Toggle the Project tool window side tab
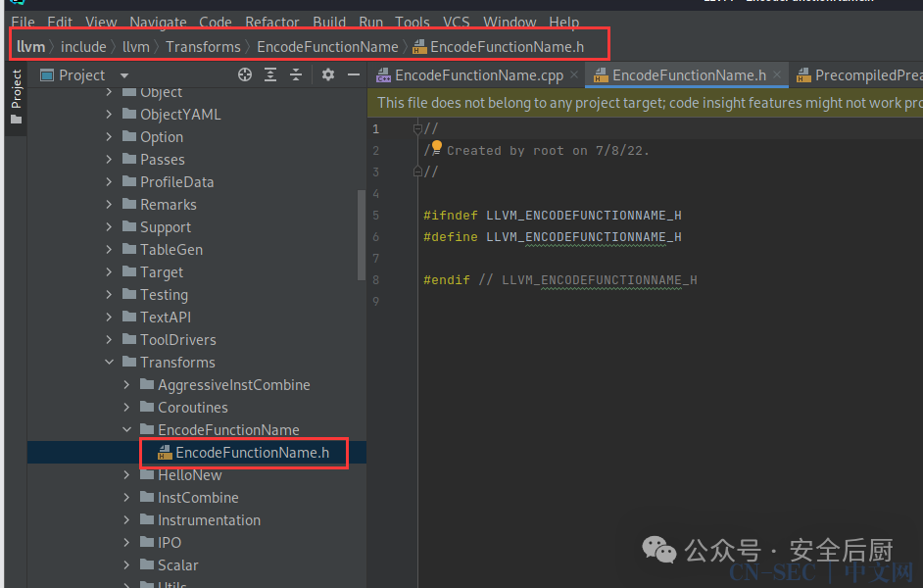The height and width of the screenshot is (588, 923). point(16,96)
